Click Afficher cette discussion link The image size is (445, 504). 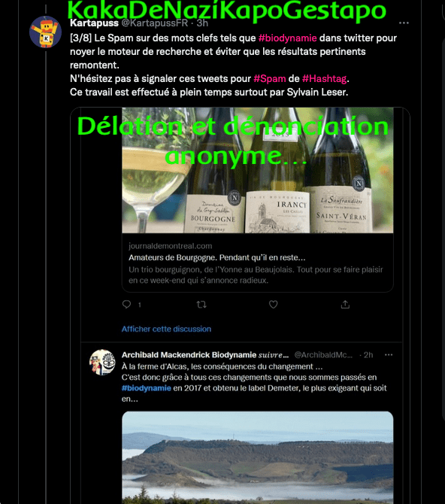point(166,329)
